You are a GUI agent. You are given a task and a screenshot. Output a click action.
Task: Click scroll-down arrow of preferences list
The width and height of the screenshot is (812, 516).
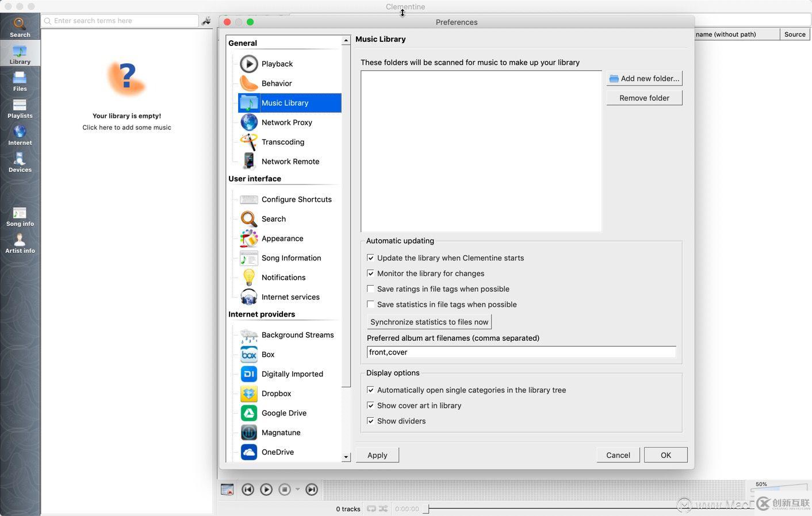point(346,457)
